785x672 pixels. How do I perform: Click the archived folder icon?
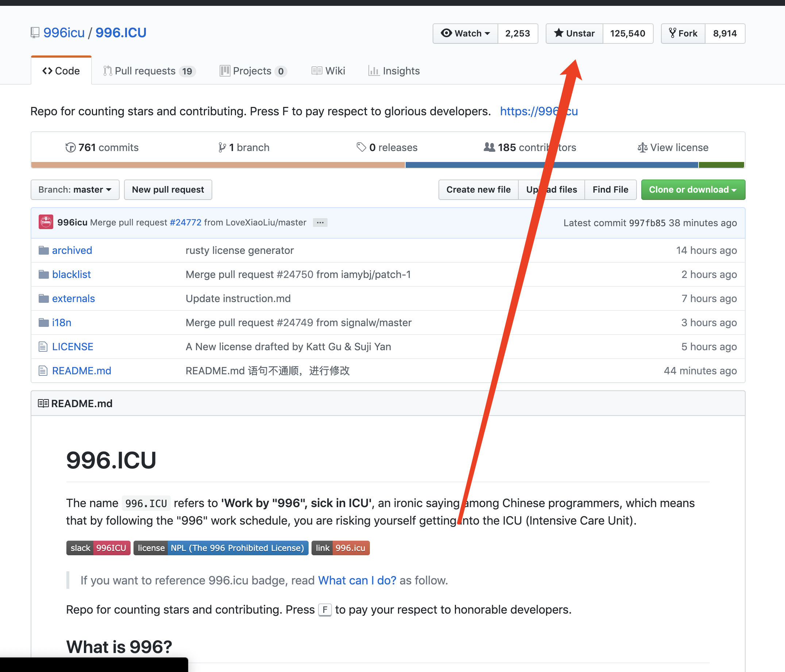pyautogui.click(x=43, y=250)
